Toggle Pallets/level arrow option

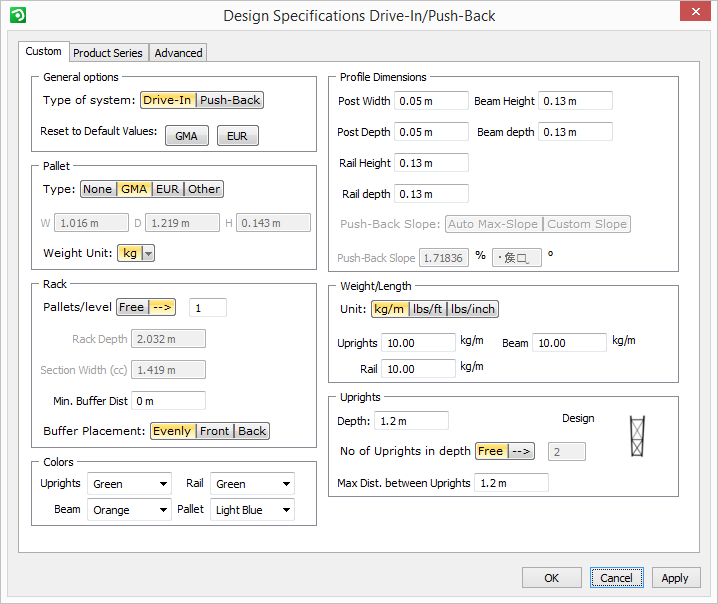(162, 307)
